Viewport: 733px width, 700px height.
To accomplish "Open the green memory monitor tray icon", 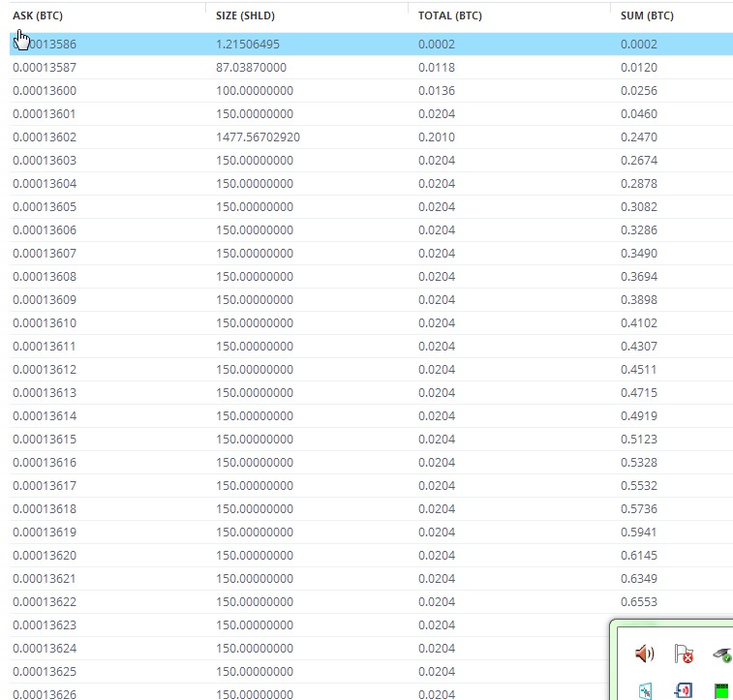I will pos(721,691).
